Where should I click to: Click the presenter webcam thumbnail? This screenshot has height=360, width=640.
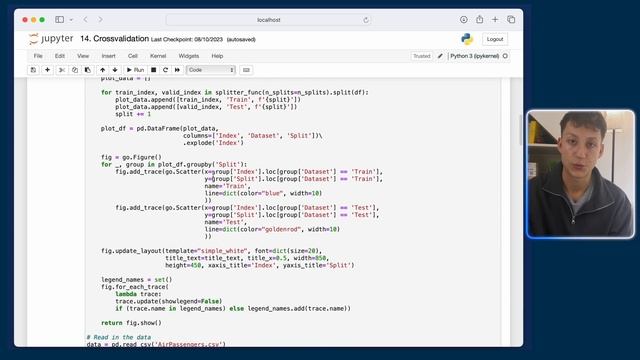coord(580,174)
